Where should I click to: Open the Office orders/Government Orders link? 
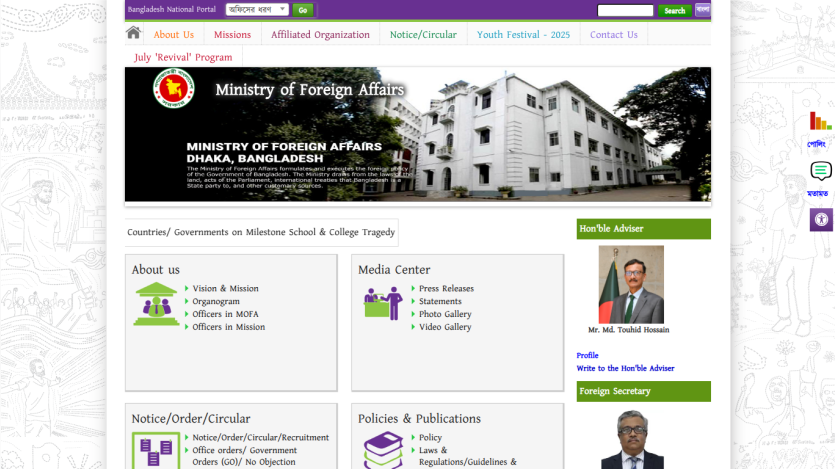(x=244, y=456)
